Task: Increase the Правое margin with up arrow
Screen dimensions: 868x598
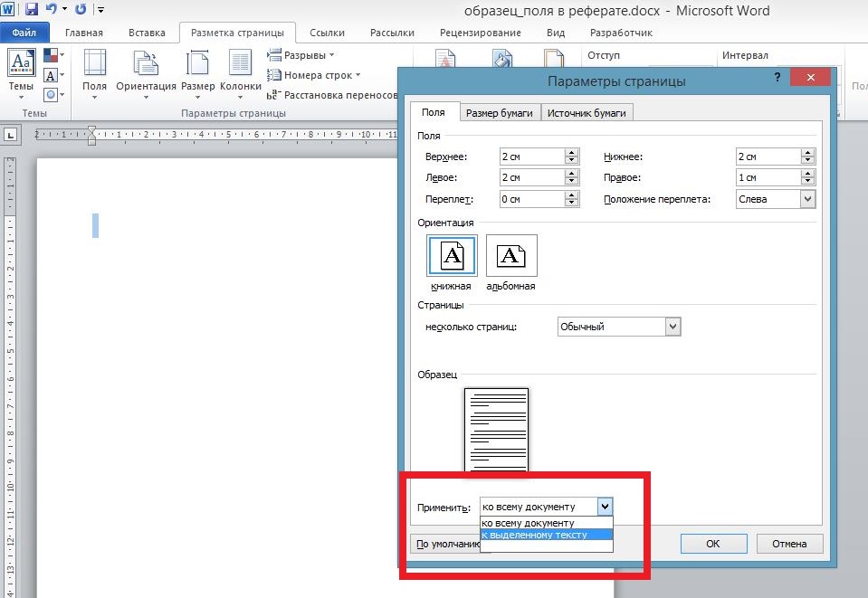Action: 807,174
